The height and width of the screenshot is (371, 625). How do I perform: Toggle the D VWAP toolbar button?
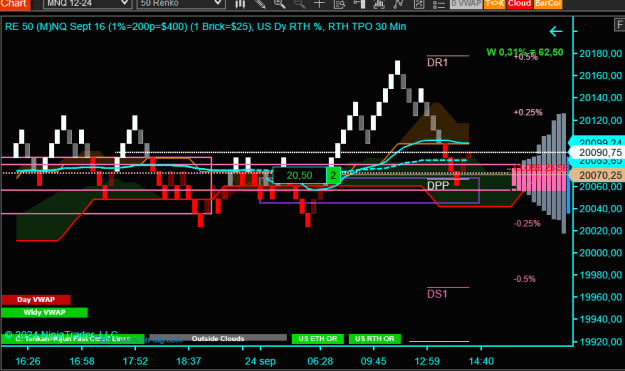(466, 4)
